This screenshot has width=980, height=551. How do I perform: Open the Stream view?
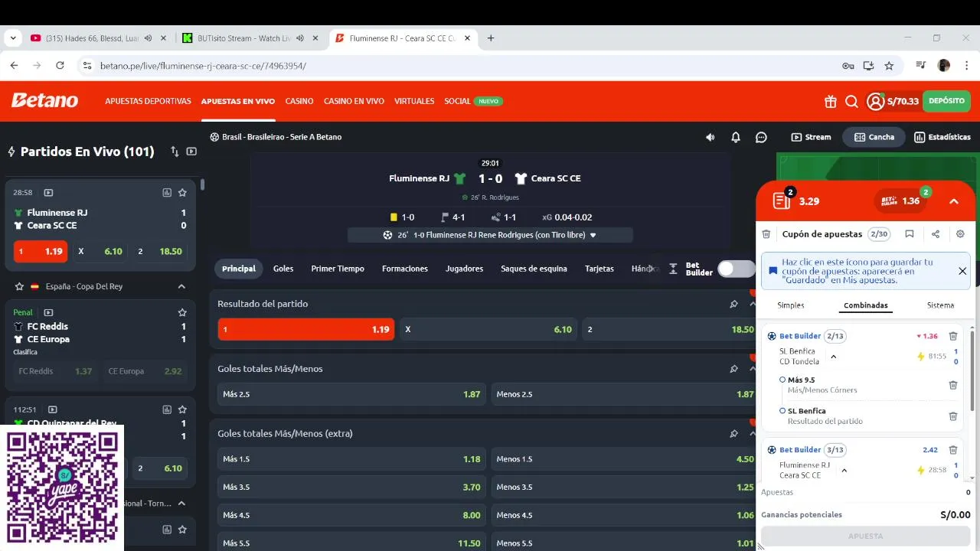811,137
